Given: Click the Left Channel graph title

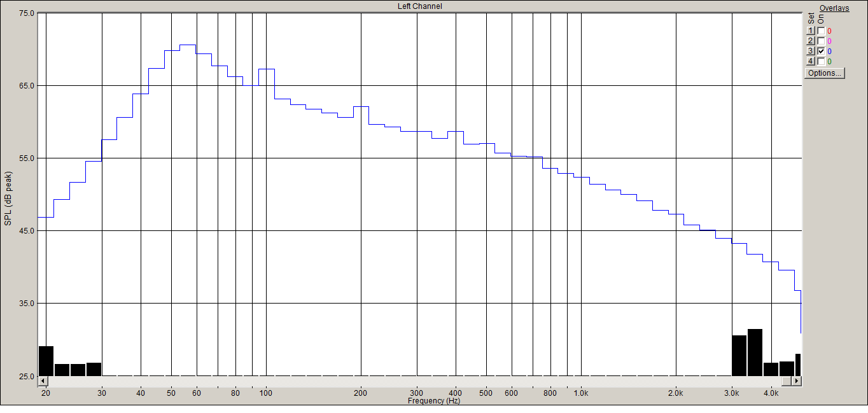Looking at the screenshot, I should pos(419,6).
